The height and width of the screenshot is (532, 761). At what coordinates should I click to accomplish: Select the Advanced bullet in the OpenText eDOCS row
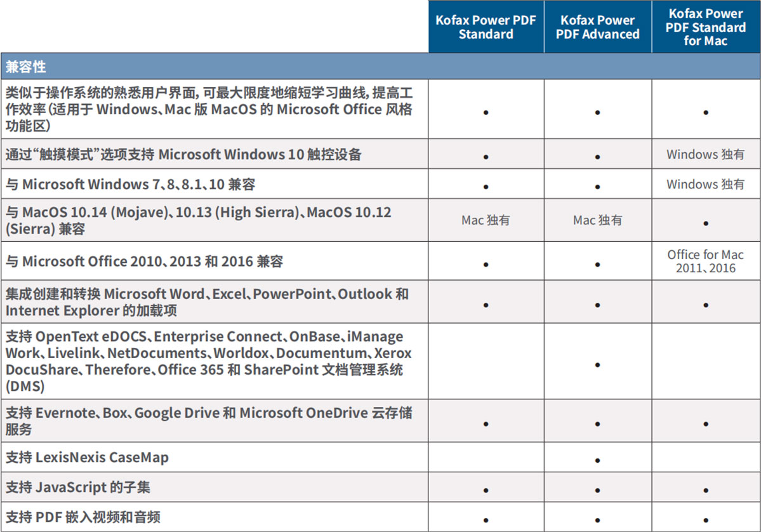pyautogui.click(x=597, y=364)
